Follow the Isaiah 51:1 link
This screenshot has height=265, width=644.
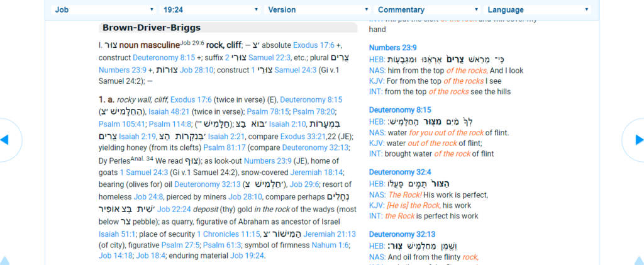point(116,235)
